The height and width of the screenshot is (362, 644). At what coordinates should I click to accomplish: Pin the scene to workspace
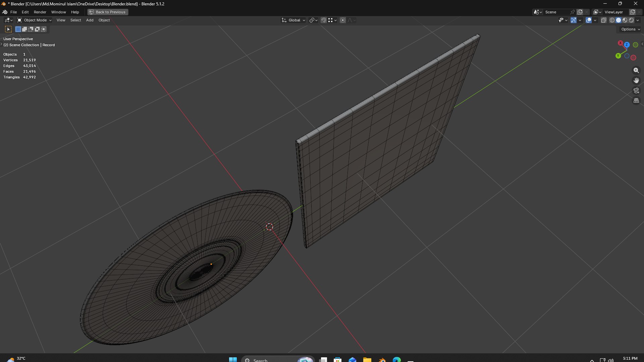point(573,12)
